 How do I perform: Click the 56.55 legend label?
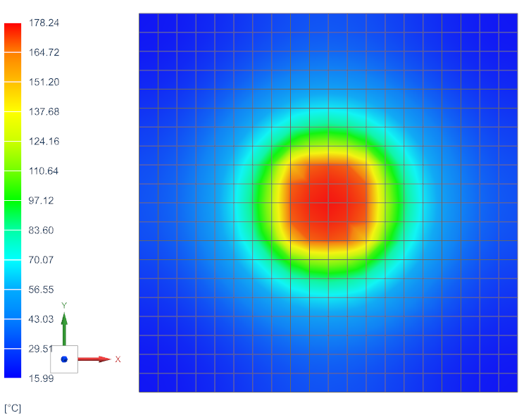pyautogui.click(x=41, y=290)
